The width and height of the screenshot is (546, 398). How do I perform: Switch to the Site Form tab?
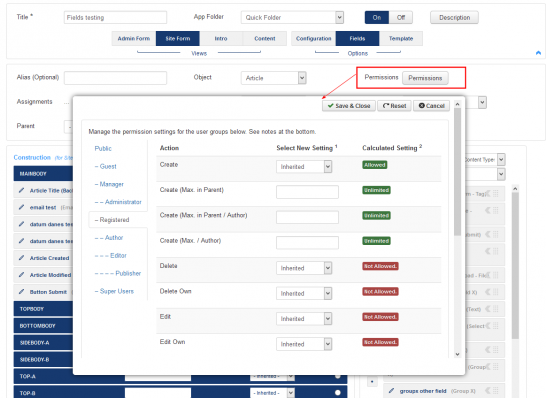coord(178,39)
